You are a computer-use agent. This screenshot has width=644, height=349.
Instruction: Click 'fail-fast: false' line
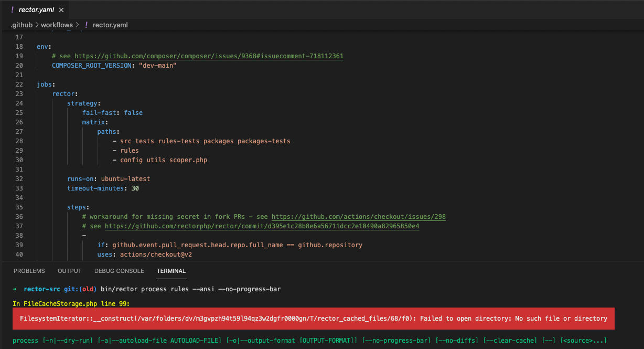[112, 113]
